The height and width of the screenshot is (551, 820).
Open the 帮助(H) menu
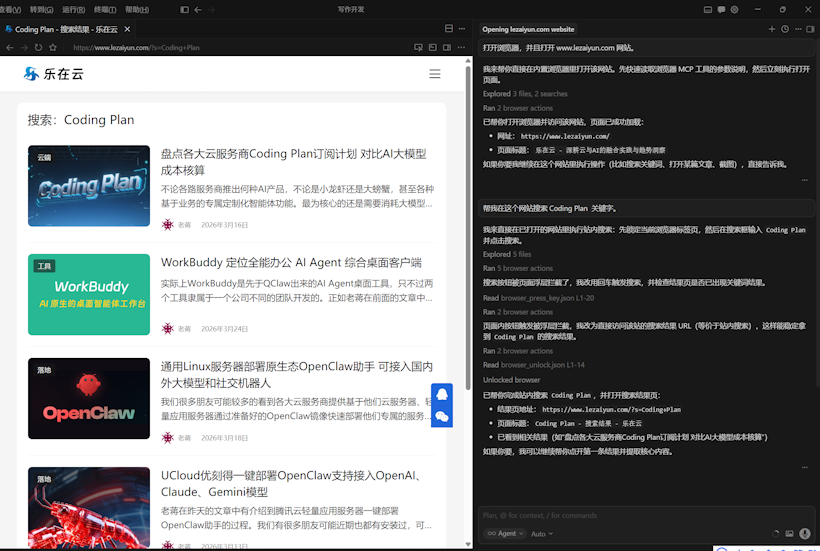tap(137, 9)
